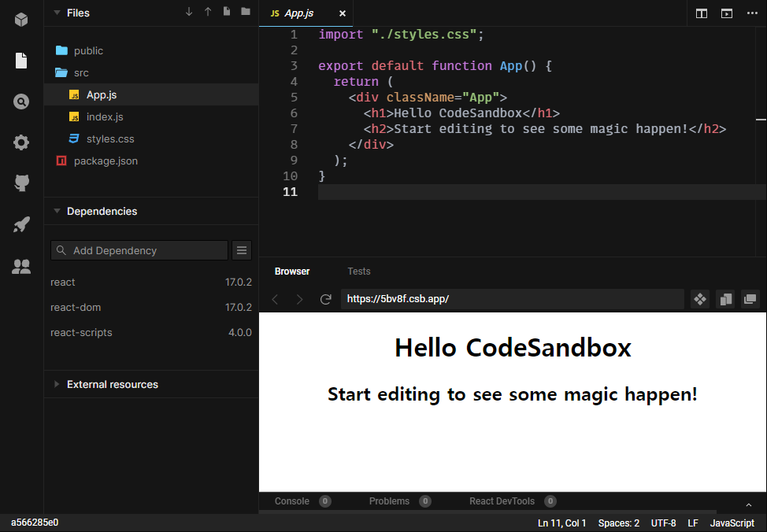Click LF line ending in status bar
The width and height of the screenshot is (767, 532).
[693, 523]
